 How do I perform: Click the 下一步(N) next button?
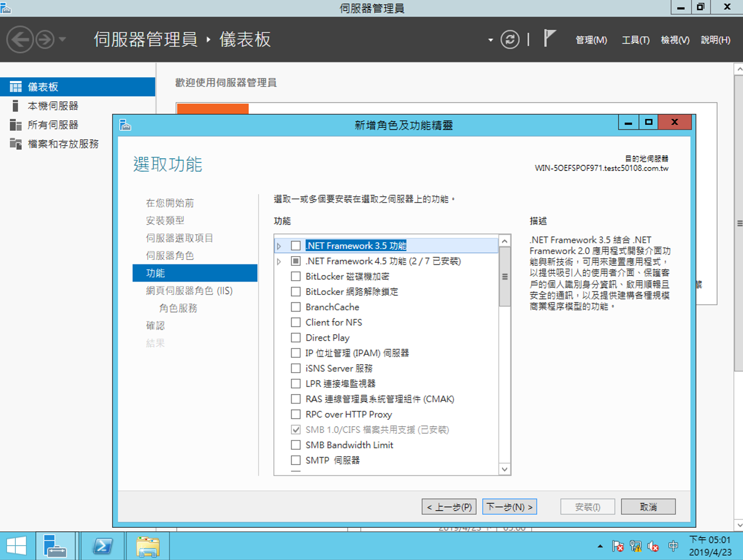[510, 507]
